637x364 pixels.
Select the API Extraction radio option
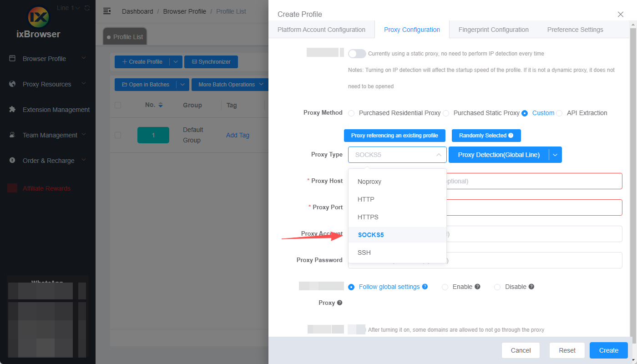coord(559,113)
